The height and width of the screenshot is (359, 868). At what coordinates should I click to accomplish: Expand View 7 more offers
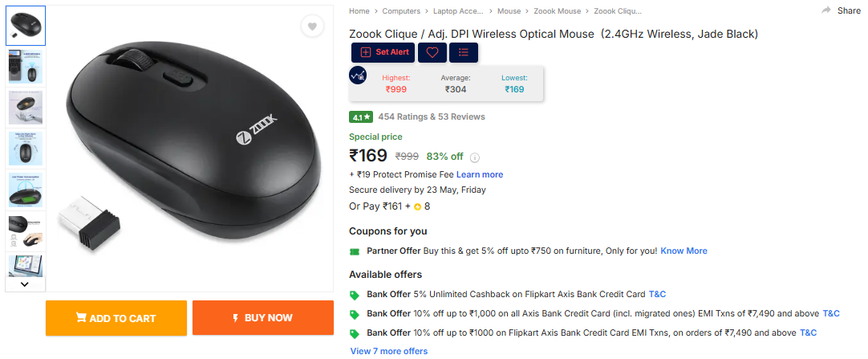[x=389, y=351]
